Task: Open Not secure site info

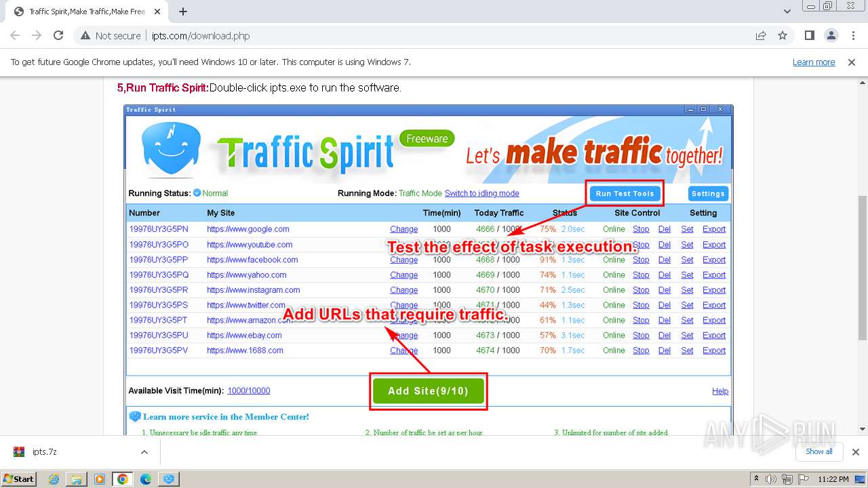Action: point(111,36)
